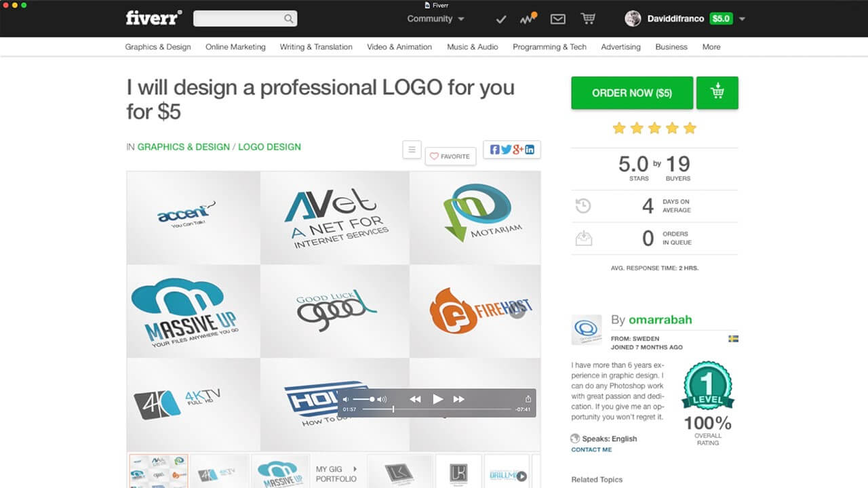The width and height of the screenshot is (868, 488).
Task: Expand My Gig Portfolio arrow
Action: coord(354,469)
